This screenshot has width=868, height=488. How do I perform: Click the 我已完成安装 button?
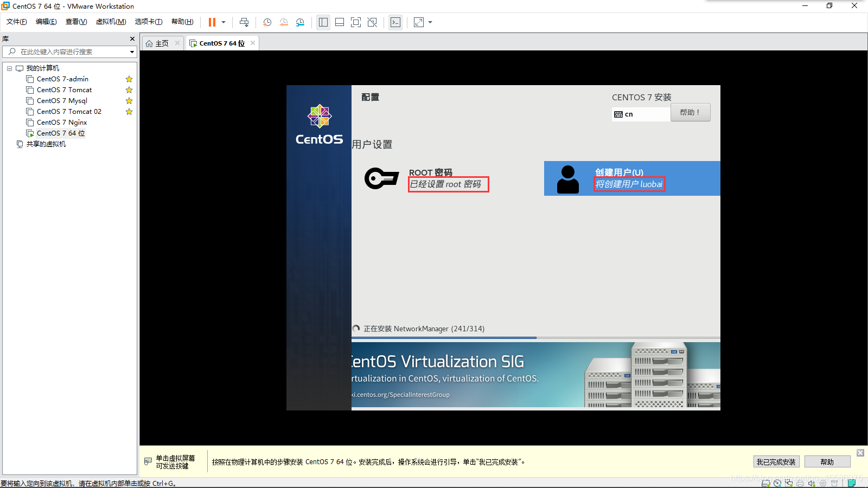[776, 462]
